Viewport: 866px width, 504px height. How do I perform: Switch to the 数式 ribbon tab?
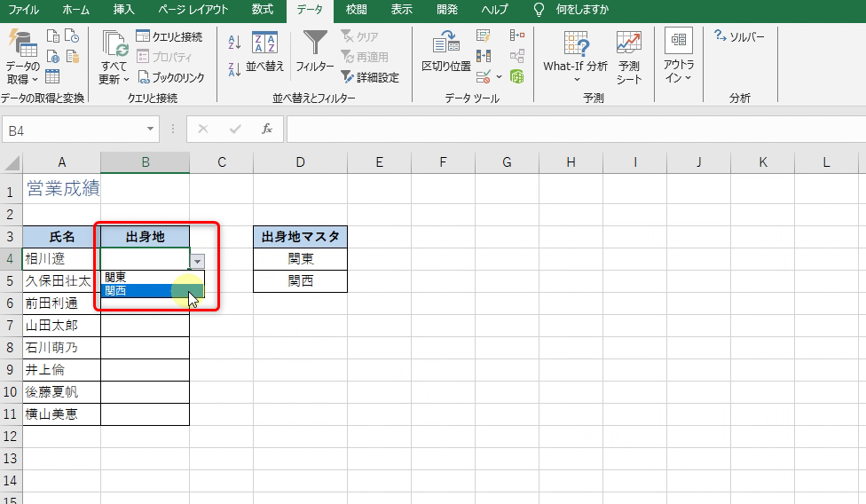[x=262, y=10]
